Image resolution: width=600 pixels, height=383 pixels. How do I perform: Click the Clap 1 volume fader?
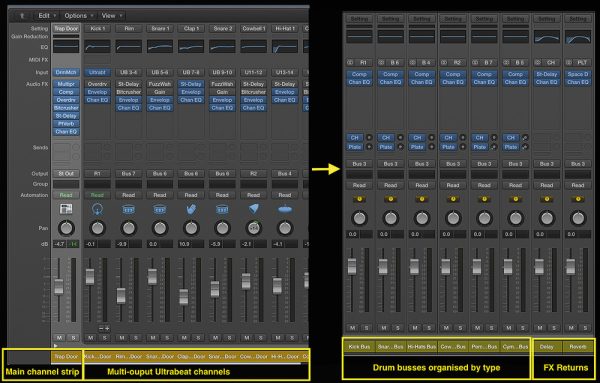coord(184,297)
